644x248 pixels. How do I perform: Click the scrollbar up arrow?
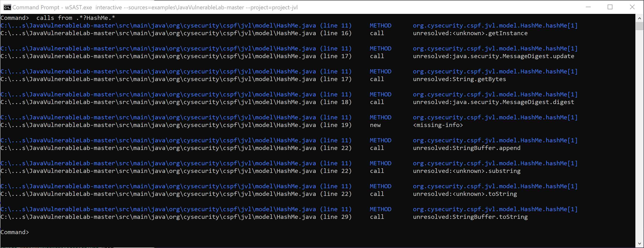(639, 18)
